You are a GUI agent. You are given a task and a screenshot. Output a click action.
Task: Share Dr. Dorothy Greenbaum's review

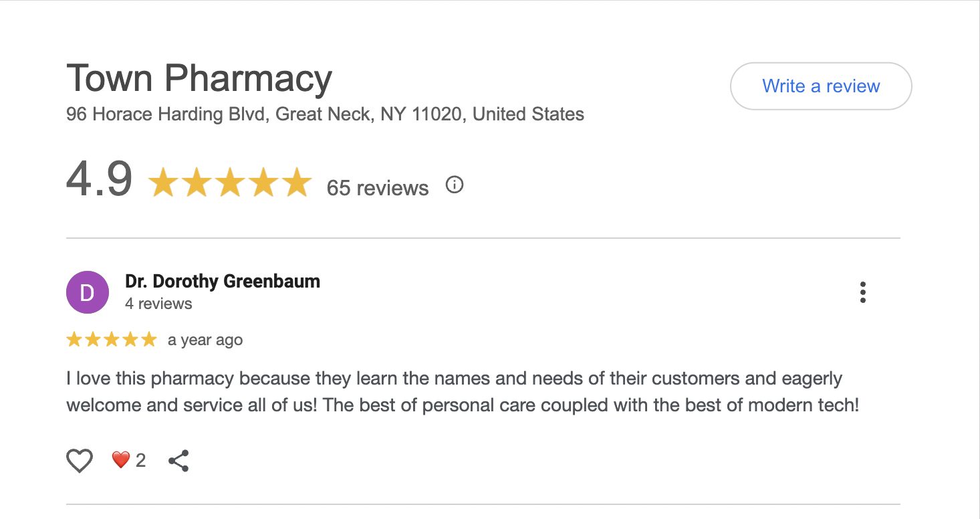point(178,461)
